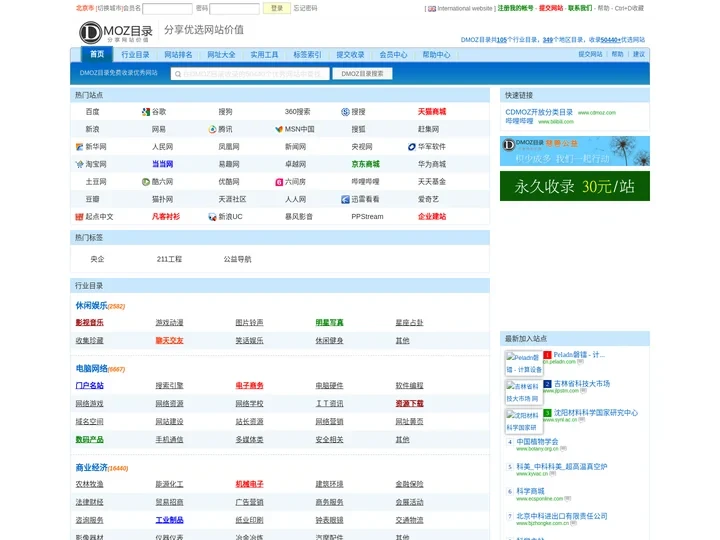The image size is (720, 540).
Task: Open the 实用工具 tab
Action: tap(264, 55)
